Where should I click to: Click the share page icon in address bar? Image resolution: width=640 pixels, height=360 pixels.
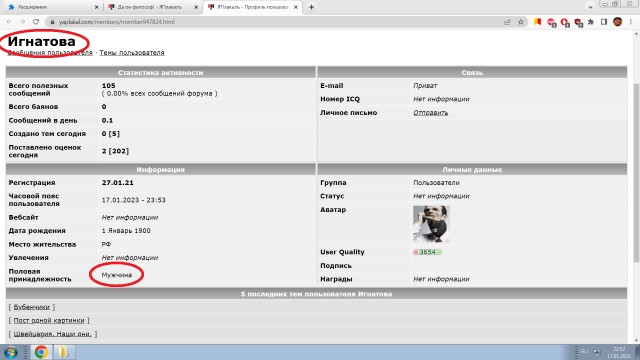(507, 22)
